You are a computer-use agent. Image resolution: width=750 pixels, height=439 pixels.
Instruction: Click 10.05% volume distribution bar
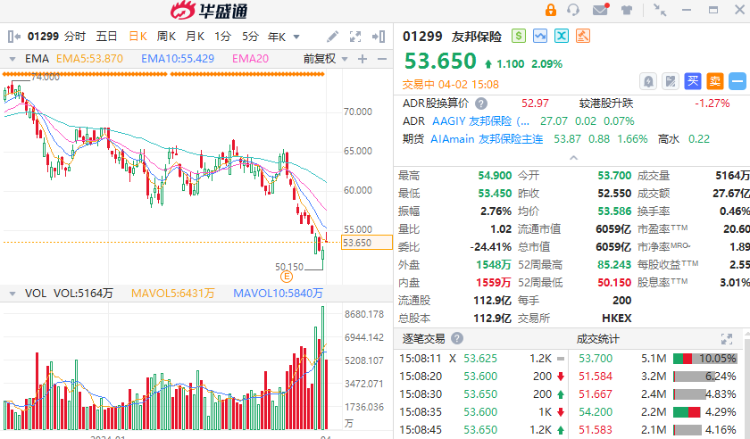click(705, 358)
